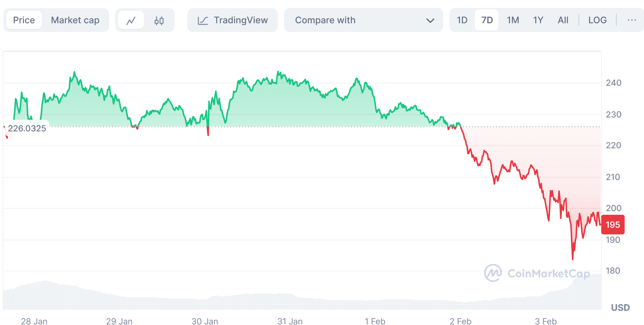Image resolution: width=644 pixels, height=325 pixels.
Task: Switch to candlestick chart icon
Action: (159, 20)
